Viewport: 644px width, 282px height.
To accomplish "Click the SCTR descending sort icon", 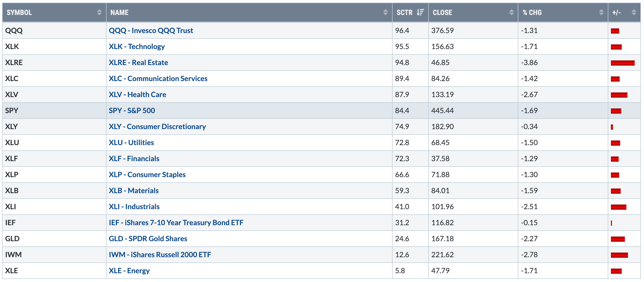I will pos(420,12).
